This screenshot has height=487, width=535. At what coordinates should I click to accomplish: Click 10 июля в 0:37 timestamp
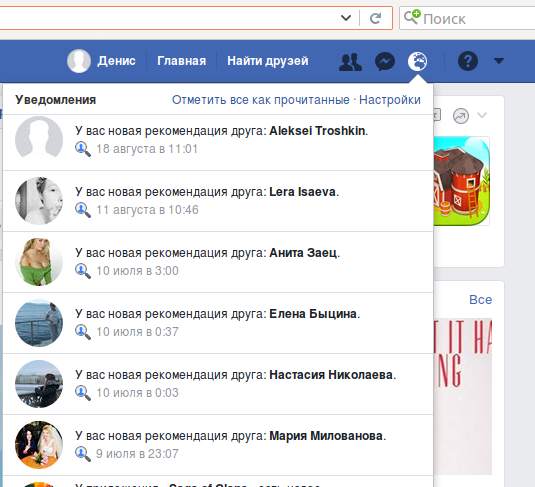click(x=138, y=332)
